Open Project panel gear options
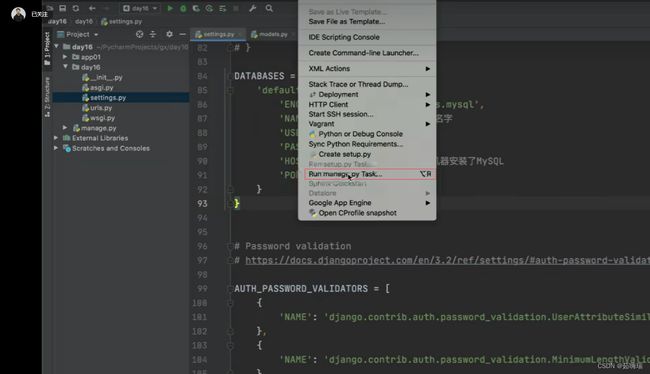This screenshot has height=374, width=650. 169,34
